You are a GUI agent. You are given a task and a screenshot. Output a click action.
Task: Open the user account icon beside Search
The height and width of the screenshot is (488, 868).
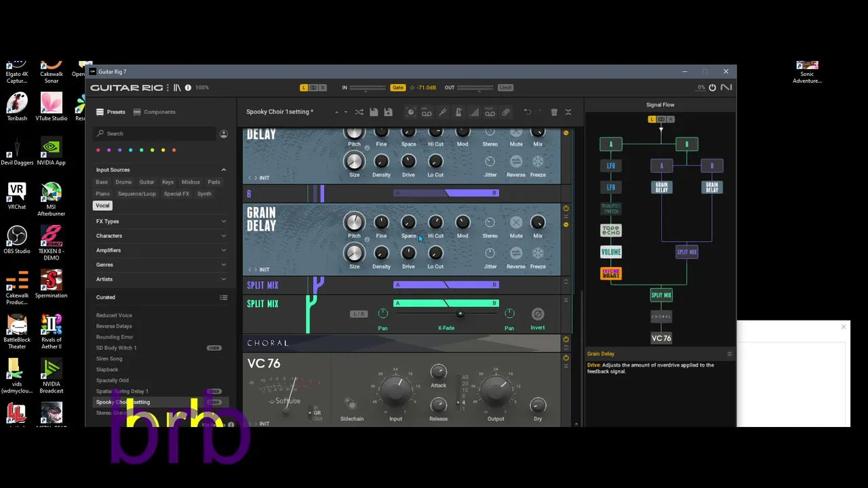224,134
